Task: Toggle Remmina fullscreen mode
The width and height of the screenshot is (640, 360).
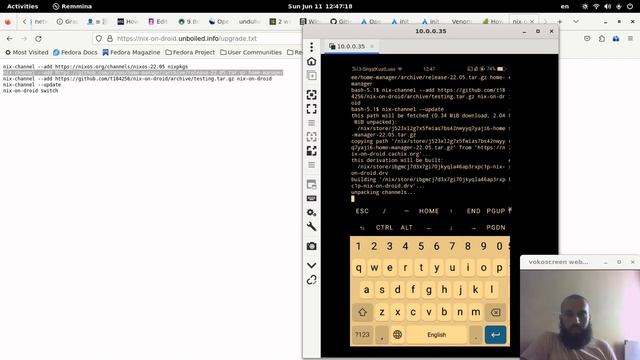Action: pyautogui.click(x=311, y=109)
